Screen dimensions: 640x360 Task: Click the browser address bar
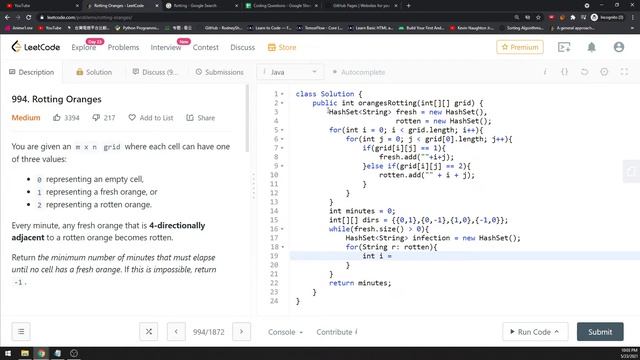pyautogui.click(x=273, y=17)
